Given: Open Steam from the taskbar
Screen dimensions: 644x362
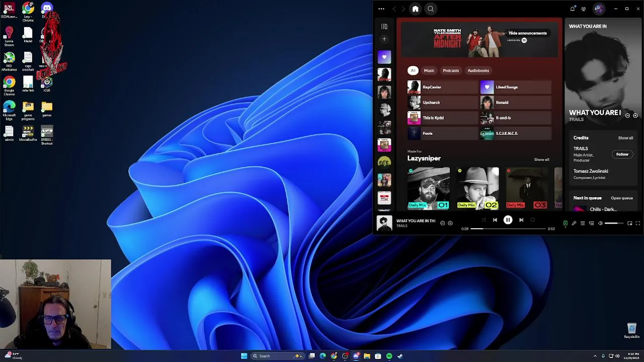Looking at the screenshot, I should [400, 356].
